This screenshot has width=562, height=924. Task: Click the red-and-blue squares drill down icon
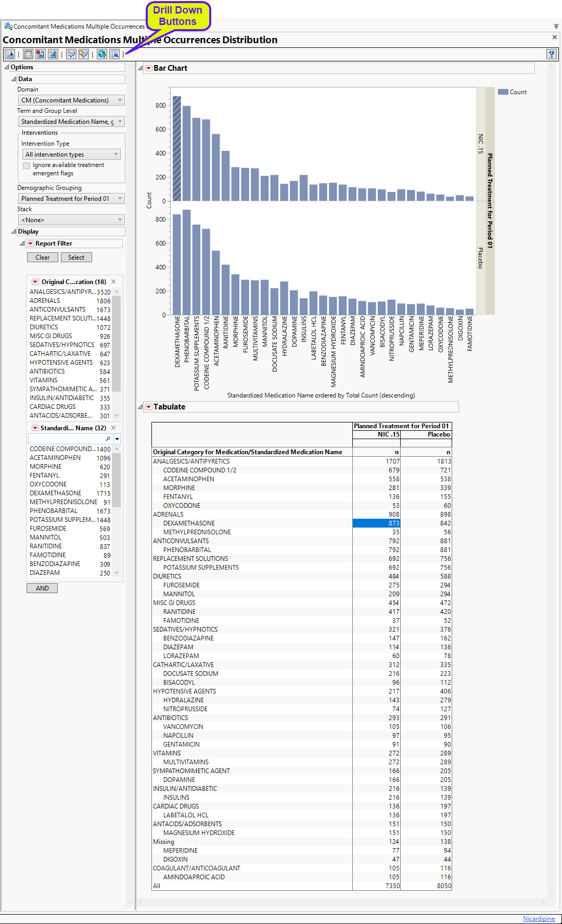pos(40,54)
